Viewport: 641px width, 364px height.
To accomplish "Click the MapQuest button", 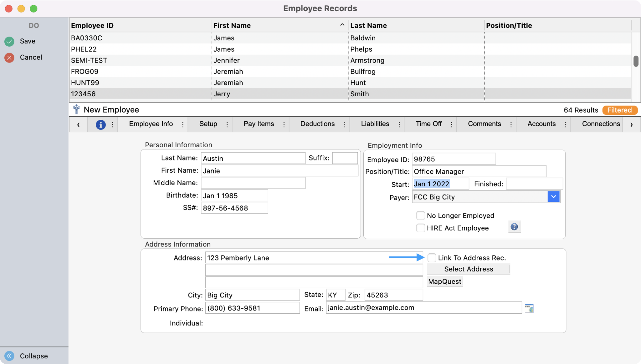I will [444, 281].
